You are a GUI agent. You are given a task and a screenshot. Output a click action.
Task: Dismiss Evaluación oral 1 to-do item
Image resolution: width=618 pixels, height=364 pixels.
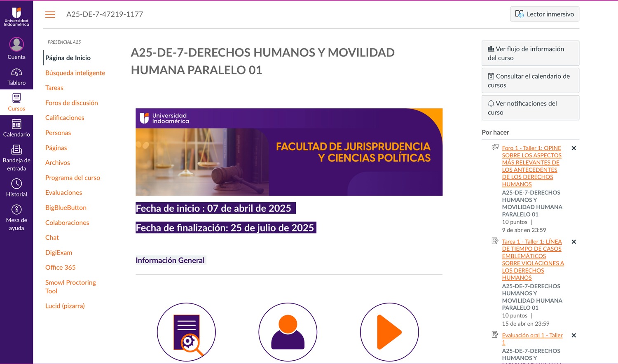coord(574,336)
